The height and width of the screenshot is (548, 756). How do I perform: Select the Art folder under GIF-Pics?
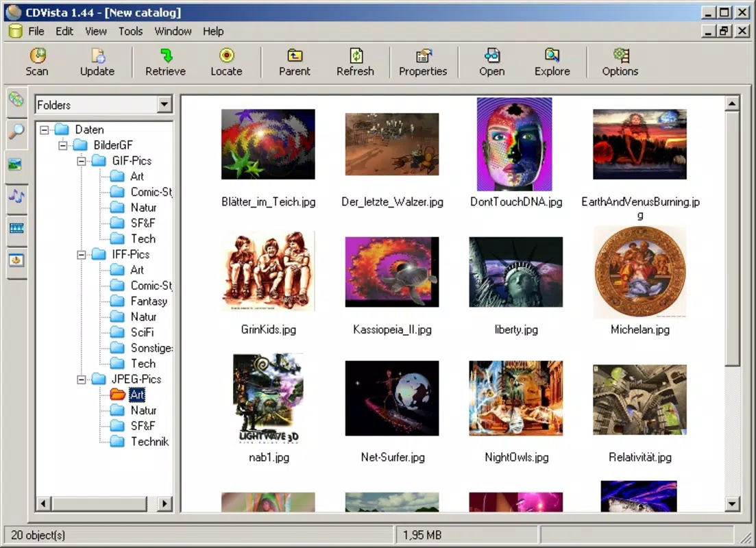(127, 177)
